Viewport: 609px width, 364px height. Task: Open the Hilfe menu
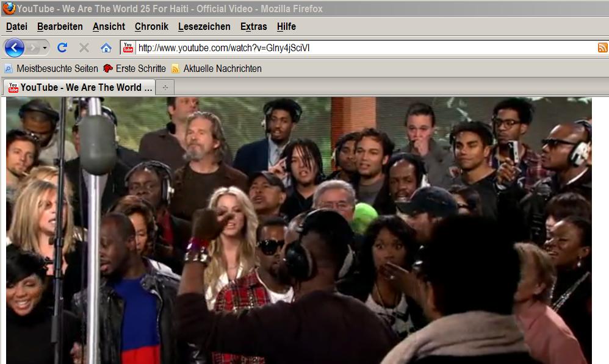pyautogui.click(x=286, y=27)
